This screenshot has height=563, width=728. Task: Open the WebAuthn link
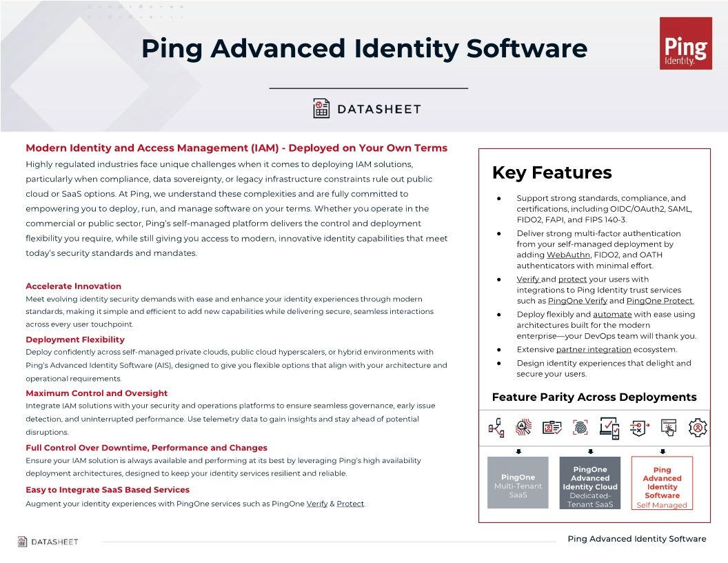567,255
